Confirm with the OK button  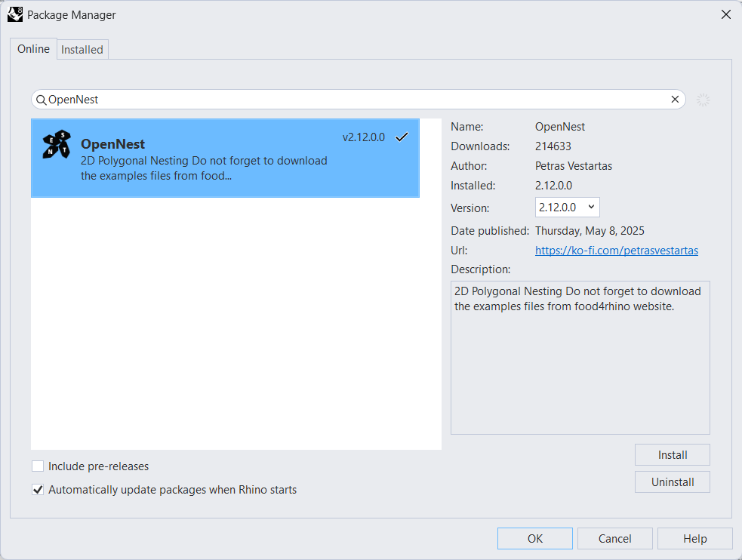click(535, 539)
